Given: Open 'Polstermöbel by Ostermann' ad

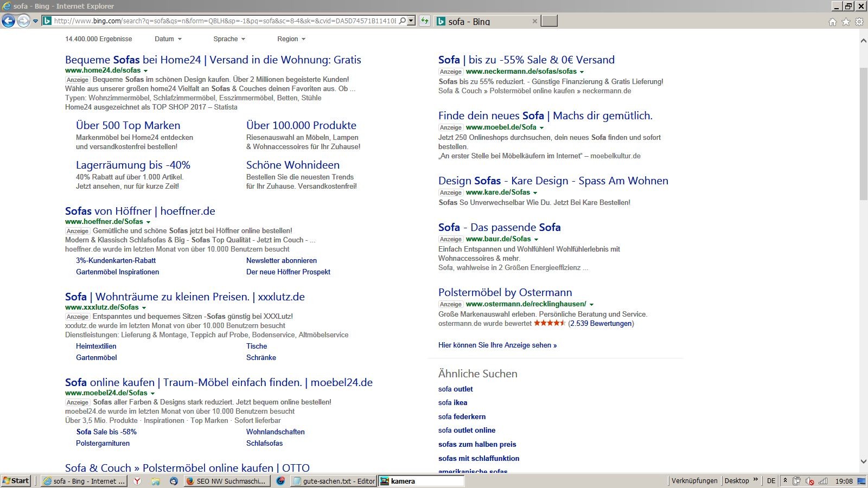Looking at the screenshot, I should click(505, 292).
